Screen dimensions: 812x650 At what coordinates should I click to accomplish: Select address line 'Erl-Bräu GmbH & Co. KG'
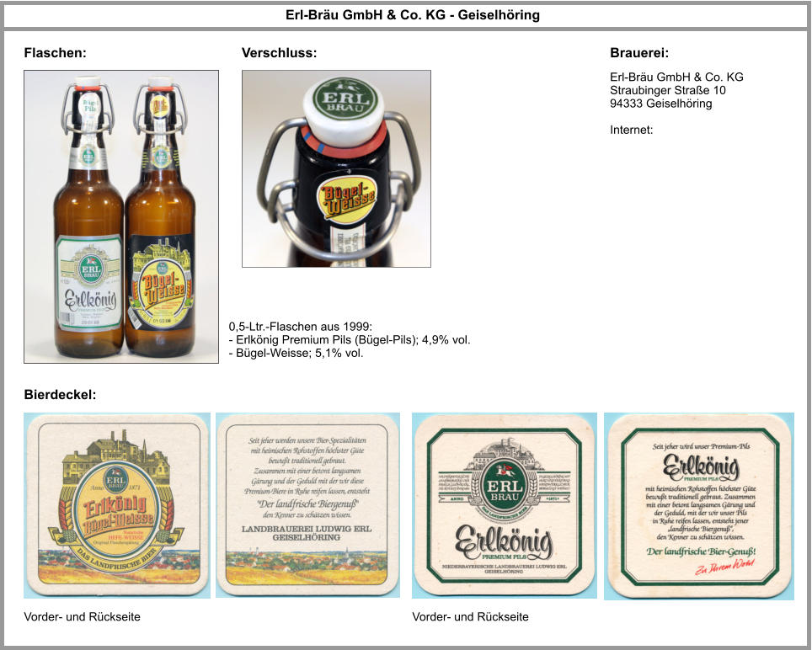pyautogui.click(x=676, y=77)
